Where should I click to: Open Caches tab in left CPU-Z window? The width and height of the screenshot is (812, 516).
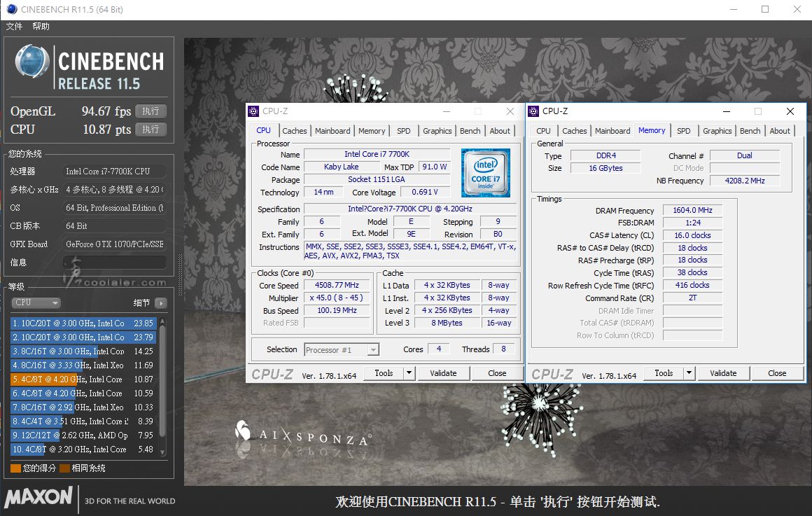click(295, 131)
